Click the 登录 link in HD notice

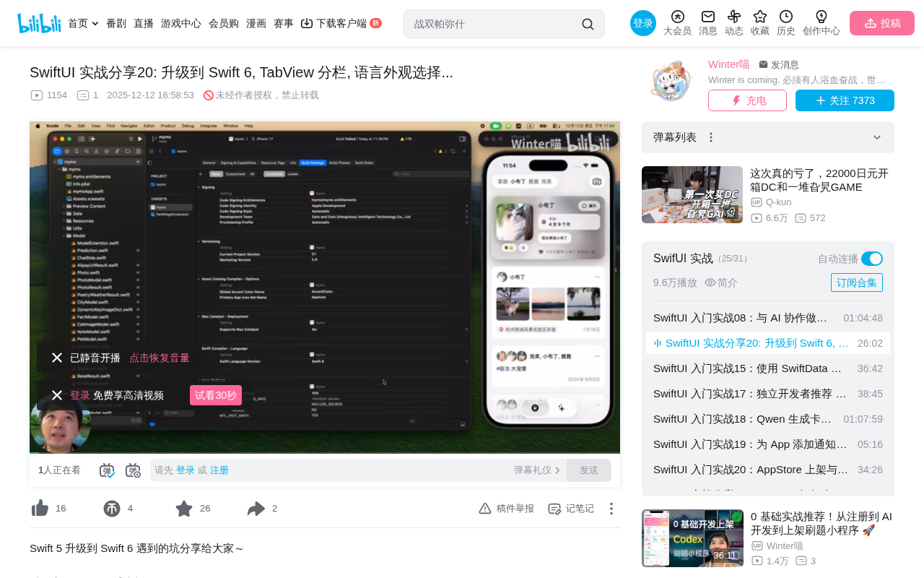[79, 395]
